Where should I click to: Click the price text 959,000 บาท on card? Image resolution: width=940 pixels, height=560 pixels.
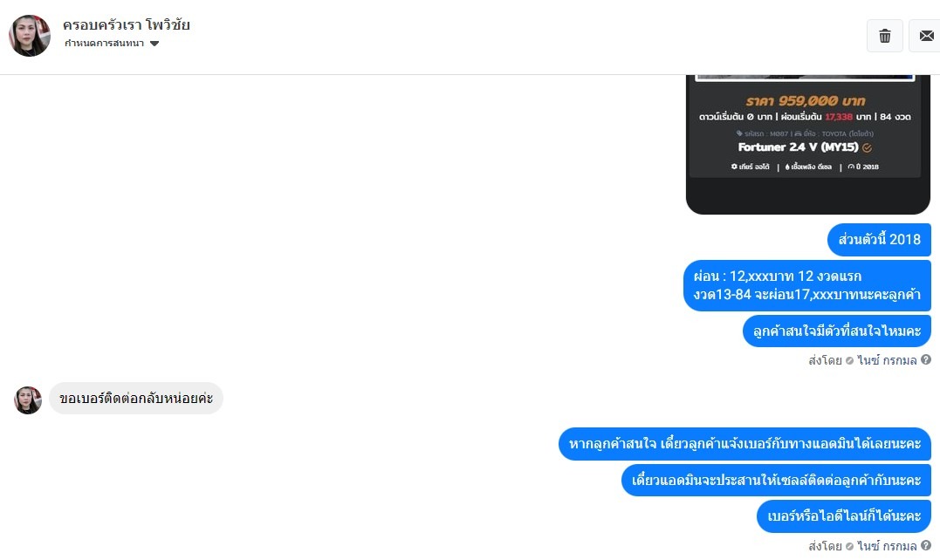[805, 100]
